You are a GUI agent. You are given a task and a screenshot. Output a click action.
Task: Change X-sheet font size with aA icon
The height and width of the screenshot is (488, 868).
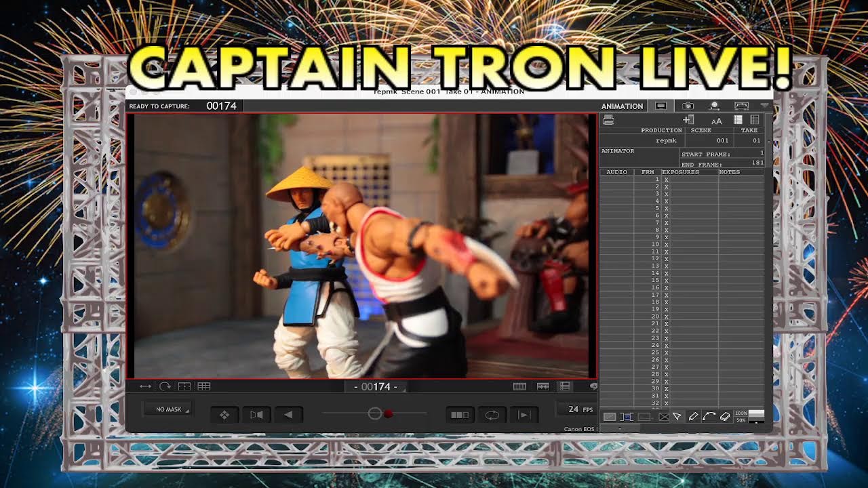tap(716, 121)
